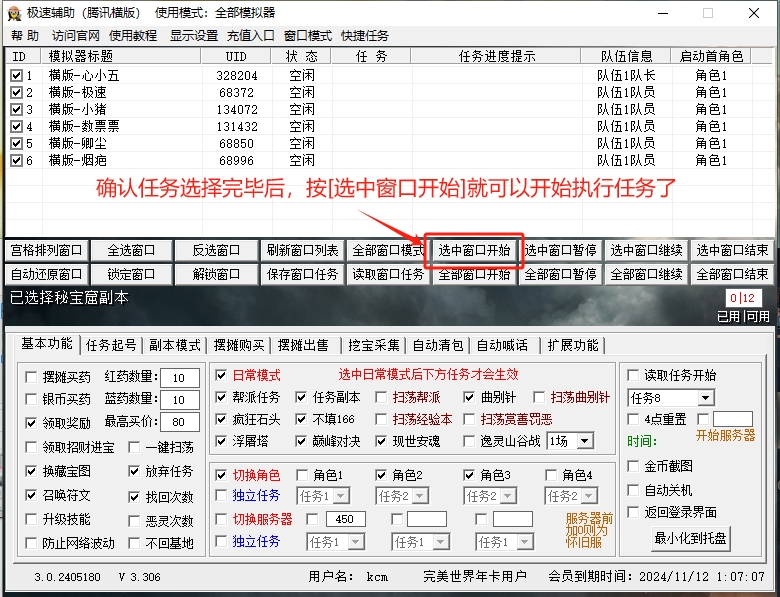The width and height of the screenshot is (780, 597).
Task: Click the 最高买价 input field
Action: coord(179,421)
